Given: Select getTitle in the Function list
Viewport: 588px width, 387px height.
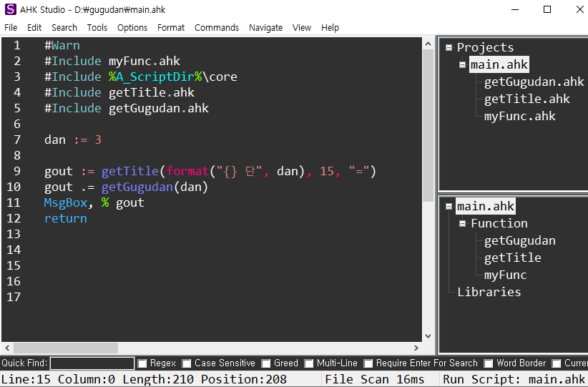Looking at the screenshot, I should (512, 258).
